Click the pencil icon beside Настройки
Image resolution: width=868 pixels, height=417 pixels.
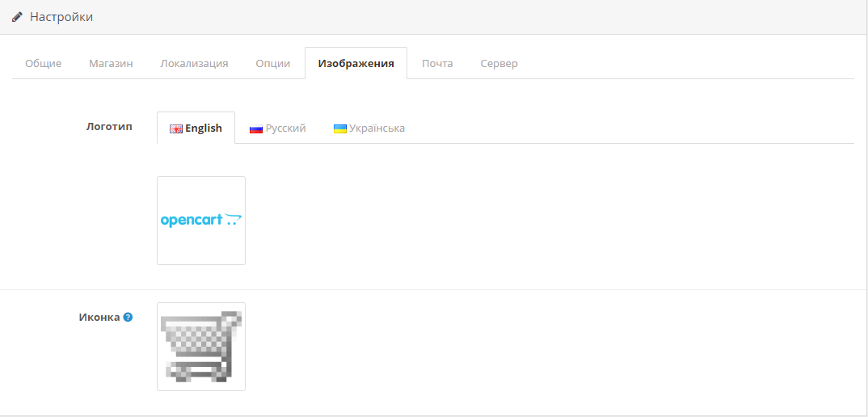[x=17, y=17]
